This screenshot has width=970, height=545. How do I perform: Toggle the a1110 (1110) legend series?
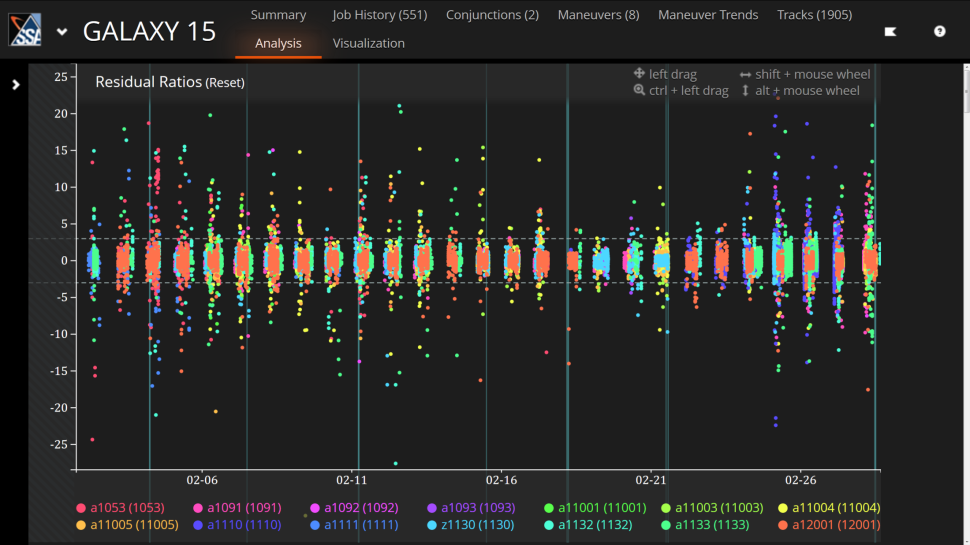(x=238, y=525)
